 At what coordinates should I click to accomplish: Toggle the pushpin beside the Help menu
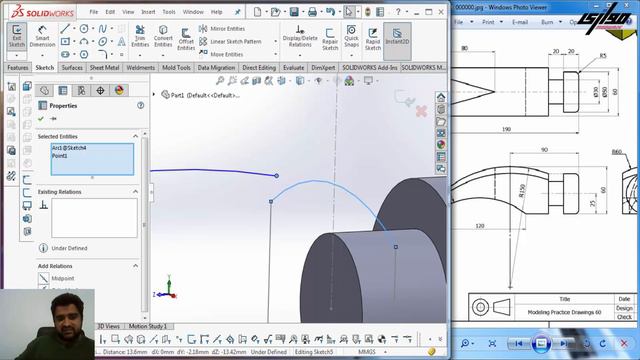click(x=238, y=12)
